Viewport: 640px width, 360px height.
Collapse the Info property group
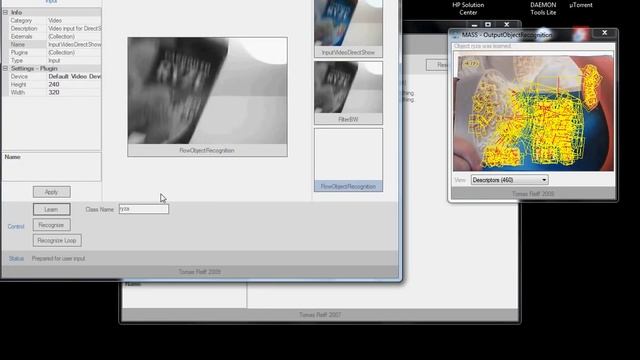tap(6, 13)
